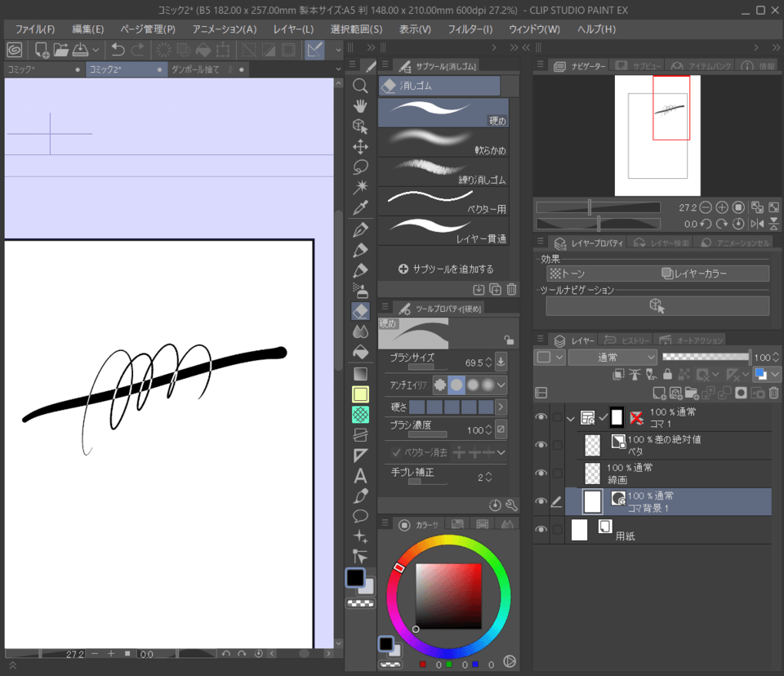This screenshot has height=676, width=784.
Task: Click the コマ背景 1 layer thumbnail
Action: pos(593,501)
